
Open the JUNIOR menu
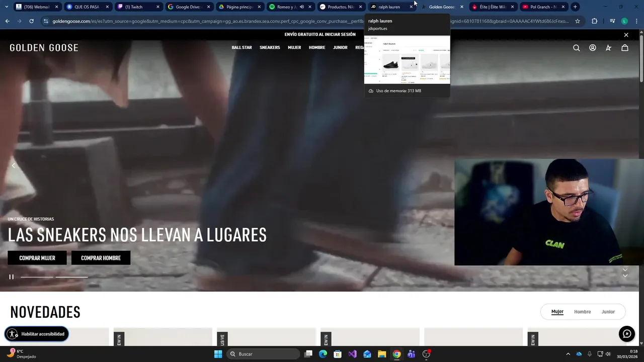340,48
